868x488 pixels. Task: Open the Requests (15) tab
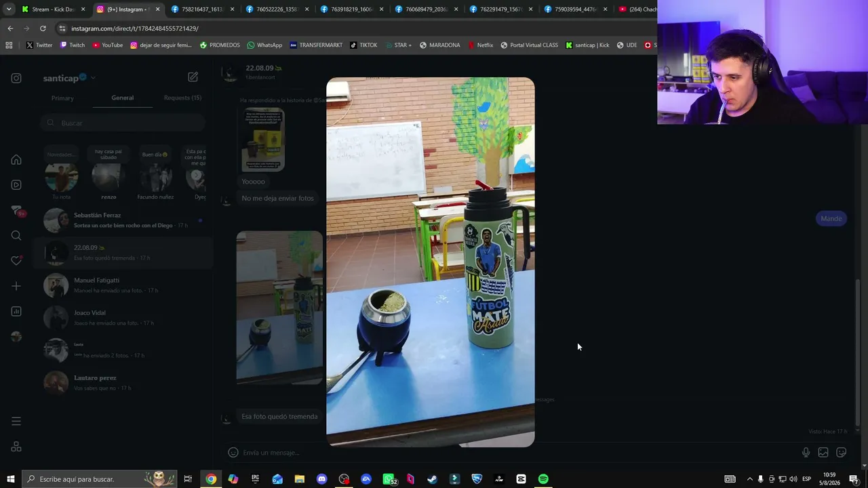pos(182,98)
